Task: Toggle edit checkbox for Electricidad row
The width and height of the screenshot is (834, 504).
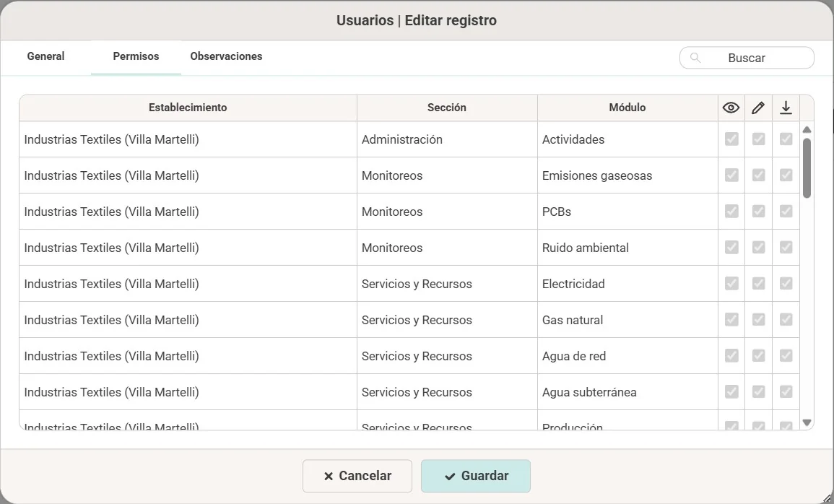Action: tap(758, 283)
